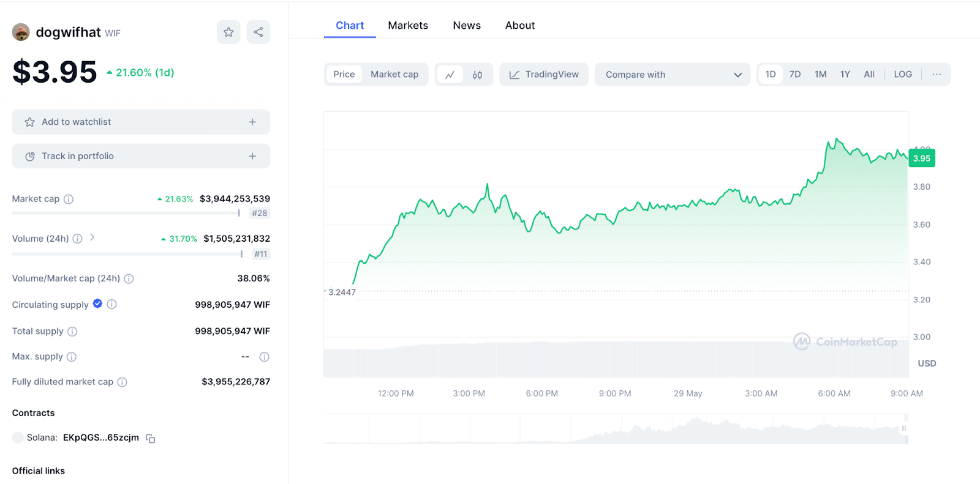Open Volume (24h) info tooltip icon
Viewport: 980px width, 484px height.
(x=78, y=239)
